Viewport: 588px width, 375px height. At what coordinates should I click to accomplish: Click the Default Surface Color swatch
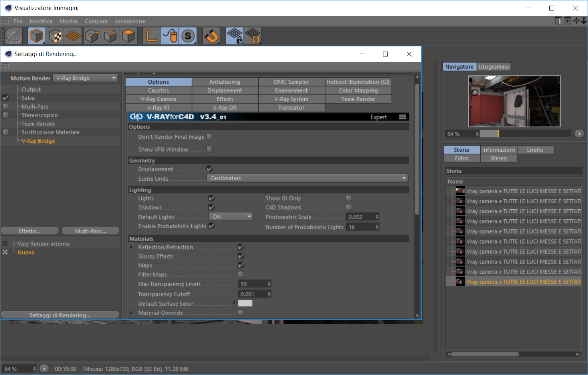(x=245, y=303)
